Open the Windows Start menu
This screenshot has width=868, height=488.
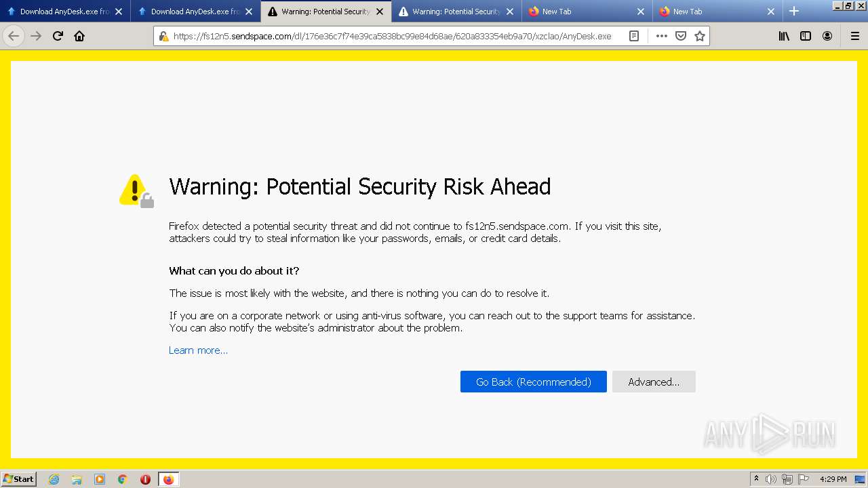click(19, 479)
